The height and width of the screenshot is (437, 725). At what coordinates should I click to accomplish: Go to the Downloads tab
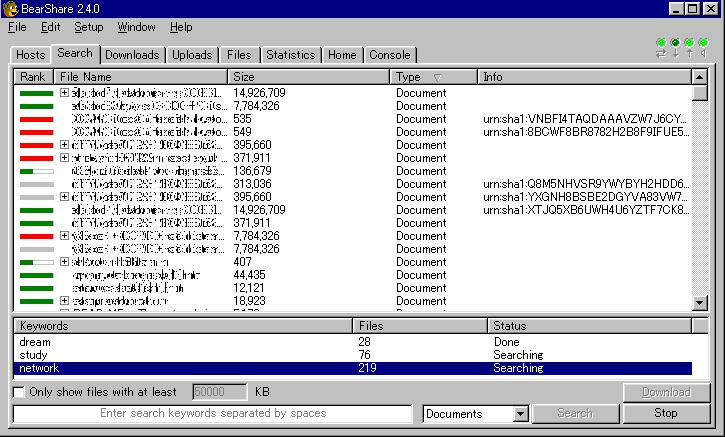click(132, 55)
